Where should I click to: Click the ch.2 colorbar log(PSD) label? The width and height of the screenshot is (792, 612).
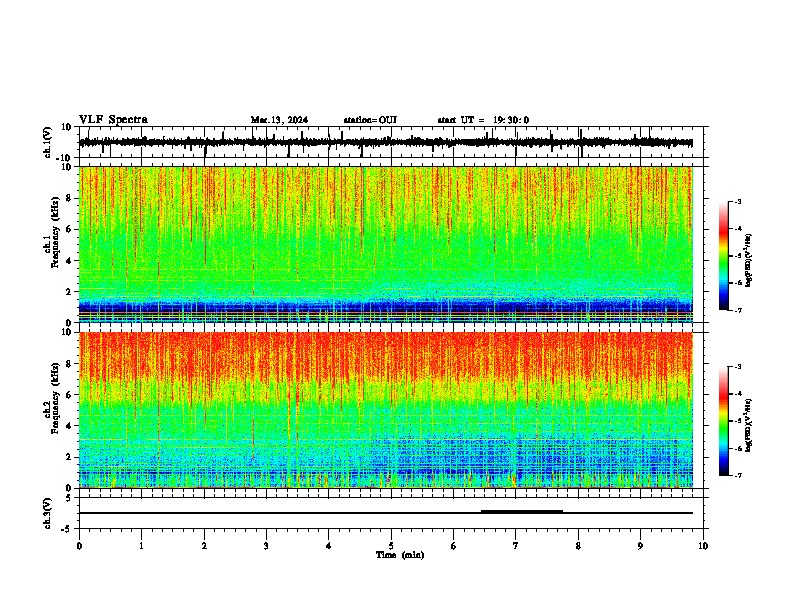click(748, 426)
